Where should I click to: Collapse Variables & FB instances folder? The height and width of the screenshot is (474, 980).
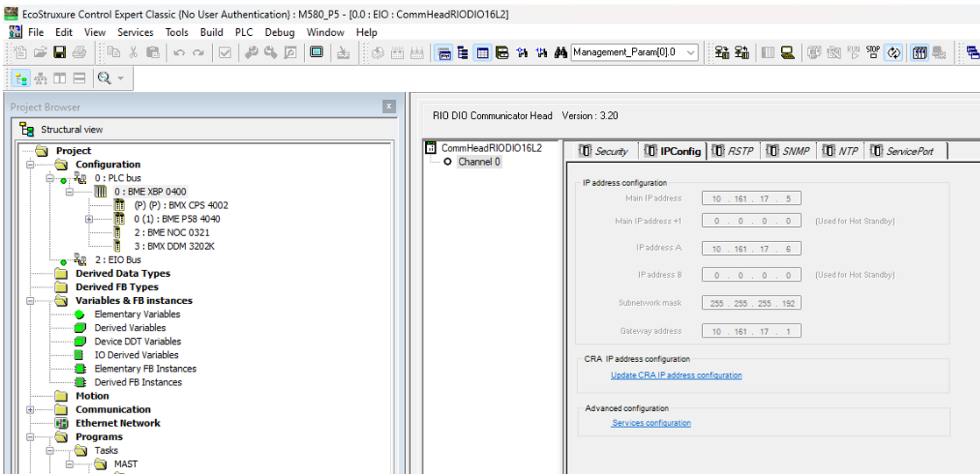[30, 301]
